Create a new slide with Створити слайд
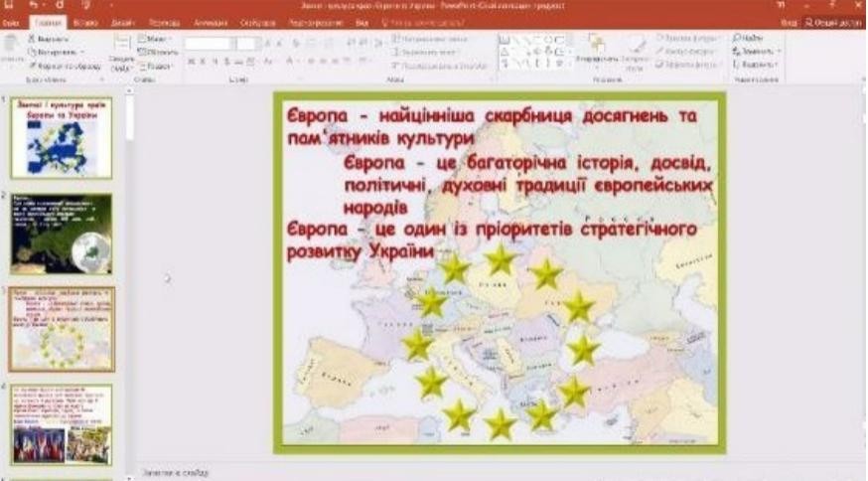 (x=122, y=53)
